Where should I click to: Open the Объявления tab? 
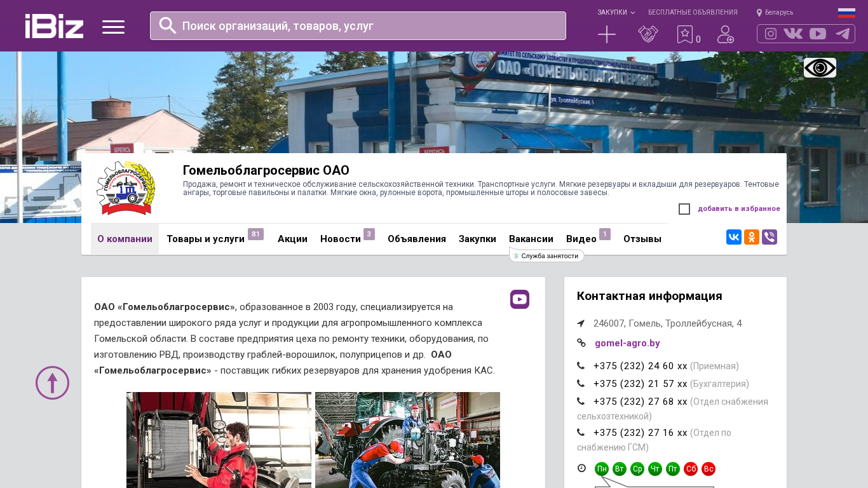pos(417,239)
